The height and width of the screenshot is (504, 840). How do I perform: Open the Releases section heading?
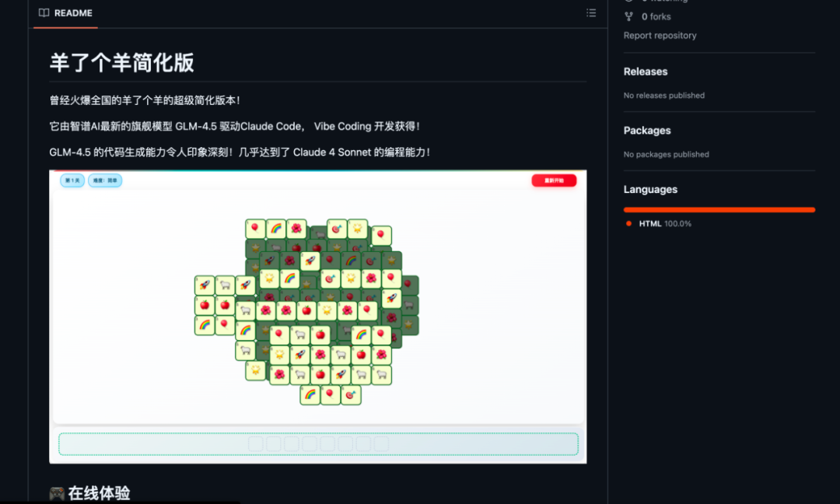[x=646, y=72]
